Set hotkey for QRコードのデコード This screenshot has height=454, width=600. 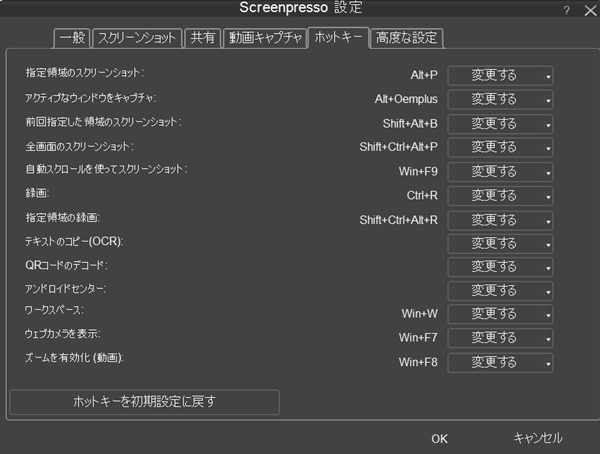pyautogui.click(x=500, y=267)
